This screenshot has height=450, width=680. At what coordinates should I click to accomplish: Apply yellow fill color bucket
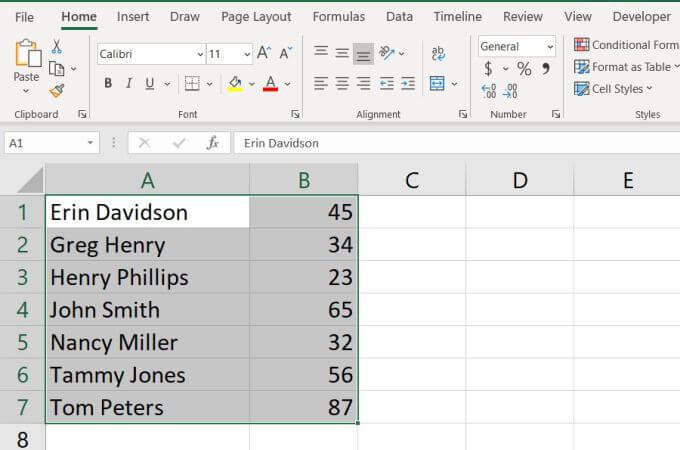coord(235,83)
